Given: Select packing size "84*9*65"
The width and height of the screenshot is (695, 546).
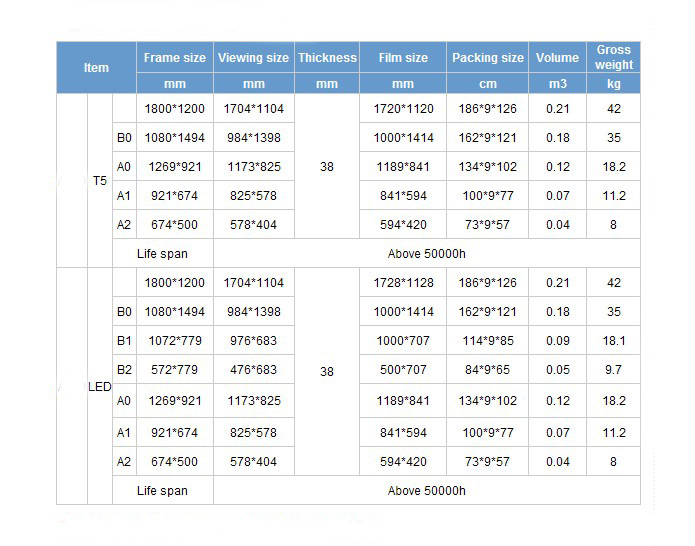Looking at the screenshot, I should pyautogui.click(x=487, y=370).
